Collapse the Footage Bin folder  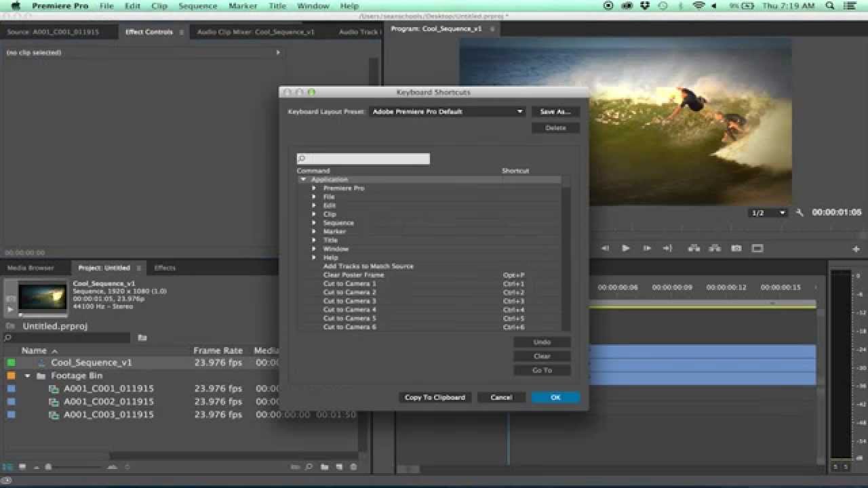pos(28,375)
